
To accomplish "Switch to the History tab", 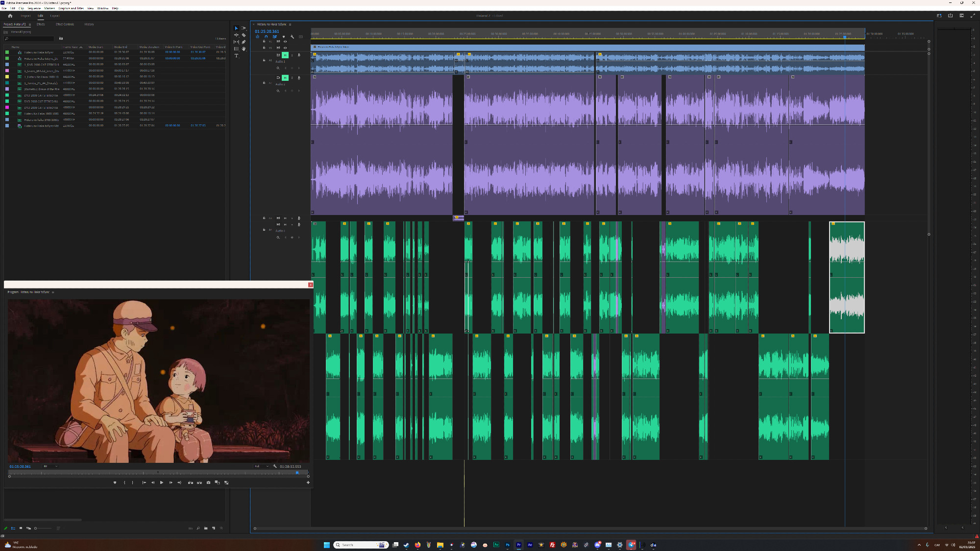I will tap(89, 24).
